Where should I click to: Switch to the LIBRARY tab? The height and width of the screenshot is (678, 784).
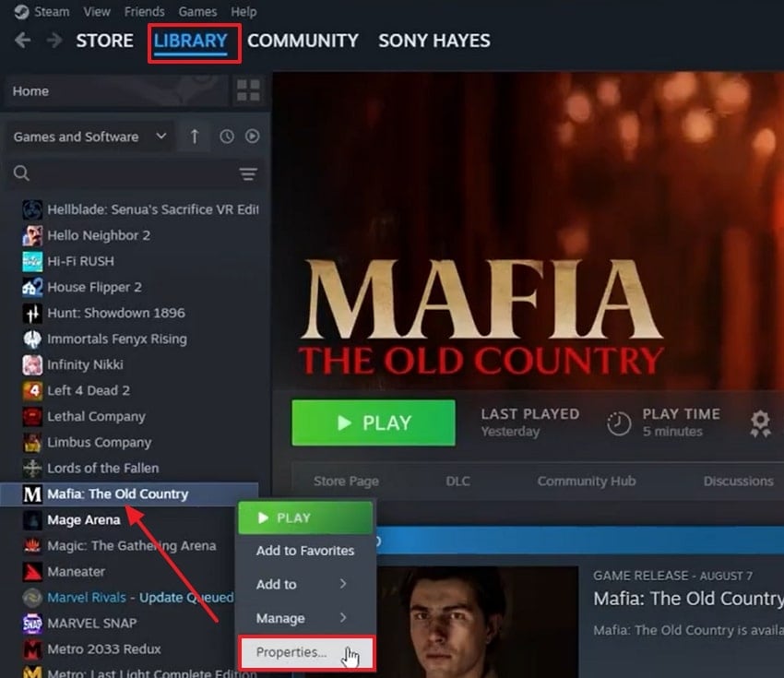[x=191, y=41]
